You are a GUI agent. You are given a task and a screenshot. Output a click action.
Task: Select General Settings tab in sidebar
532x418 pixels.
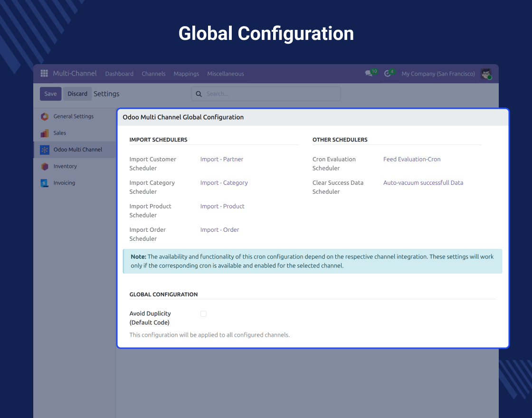pyautogui.click(x=75, y=116)
